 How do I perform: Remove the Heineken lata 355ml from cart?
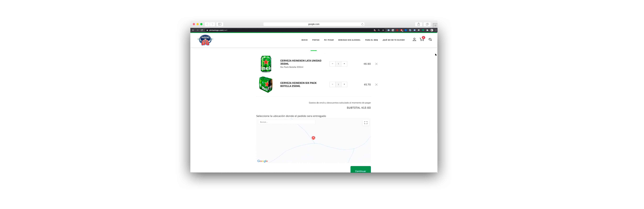coord(376,64)
